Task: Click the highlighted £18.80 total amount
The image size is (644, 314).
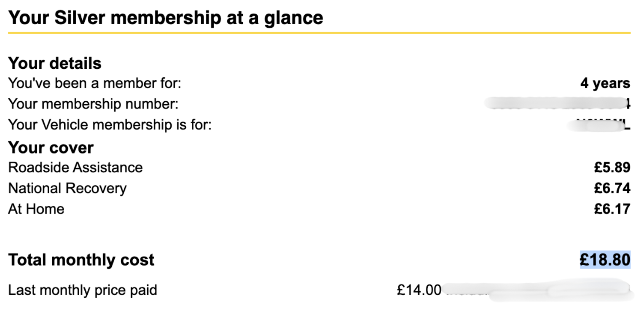Action: pyautogui.click(x=605, y=260)
